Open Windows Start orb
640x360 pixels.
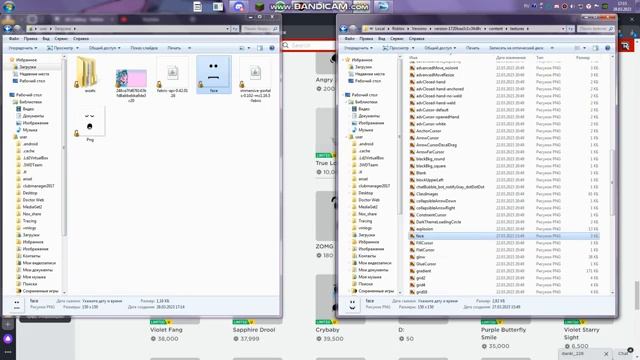(8, 7)
